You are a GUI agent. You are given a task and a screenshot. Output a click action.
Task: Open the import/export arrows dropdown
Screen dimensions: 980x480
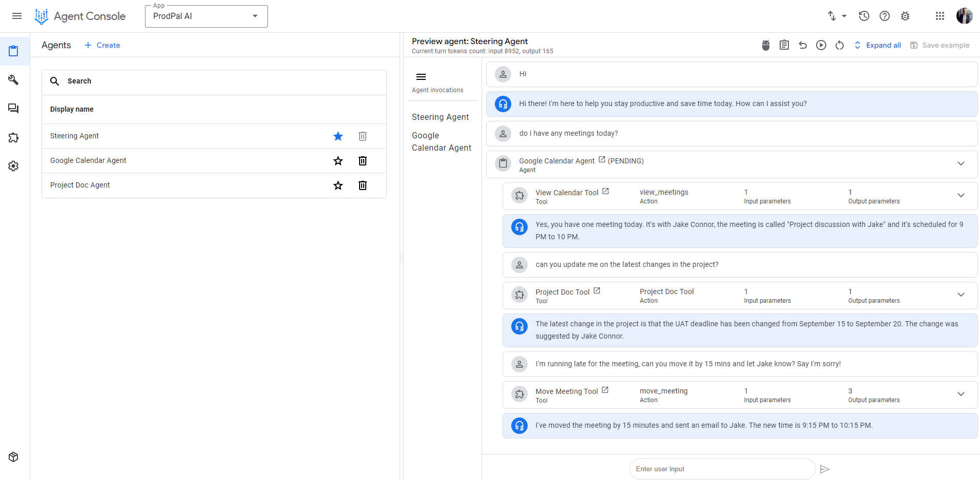point(837,16)
